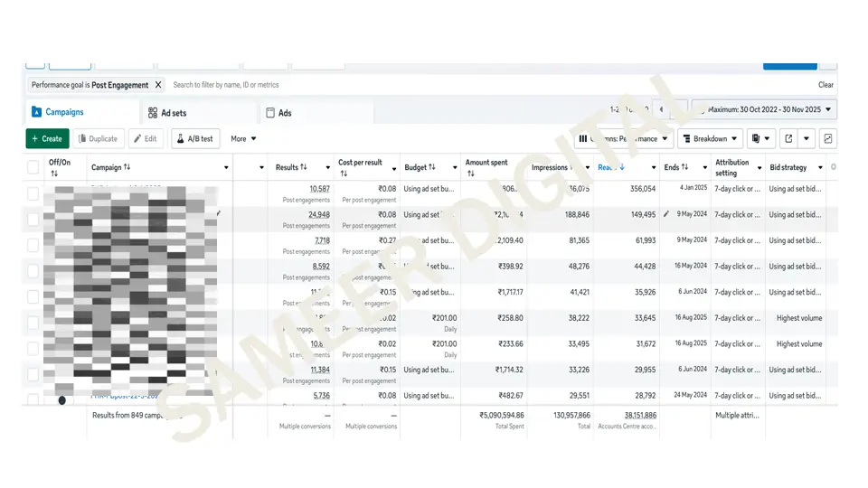Open the charts view icon
Screen dimensions: 868x488
point(828,139)
